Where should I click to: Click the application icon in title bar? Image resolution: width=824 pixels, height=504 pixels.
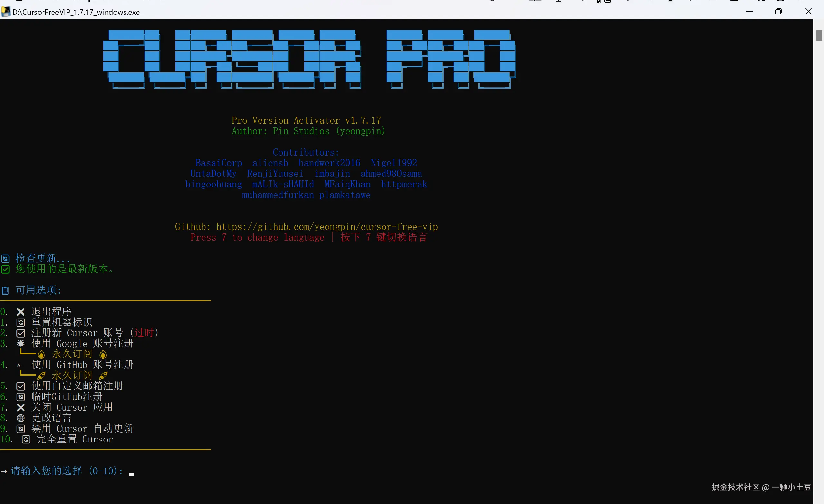[5, 12]
